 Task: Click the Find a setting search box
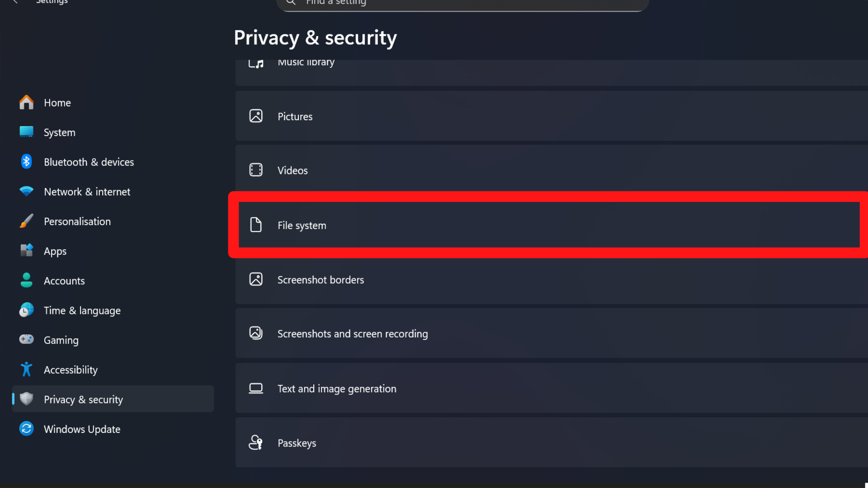pyautogui.click(x=462, y=3)
